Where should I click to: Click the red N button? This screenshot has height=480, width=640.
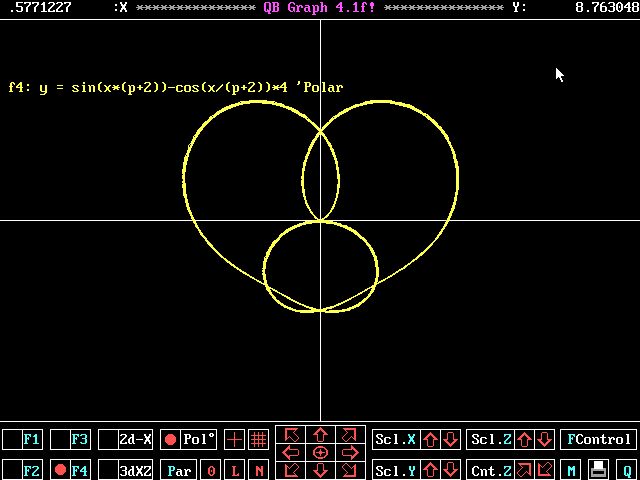coord(258,470)
